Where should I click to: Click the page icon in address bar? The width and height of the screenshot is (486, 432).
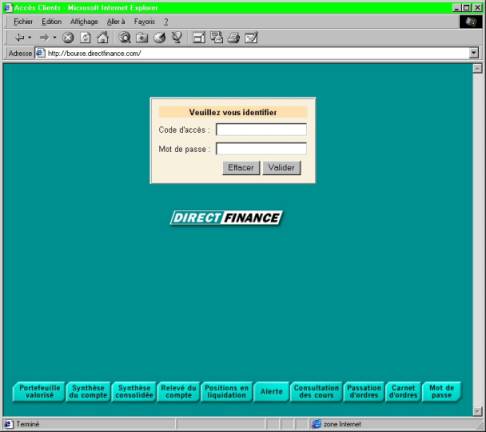(40, 53)
